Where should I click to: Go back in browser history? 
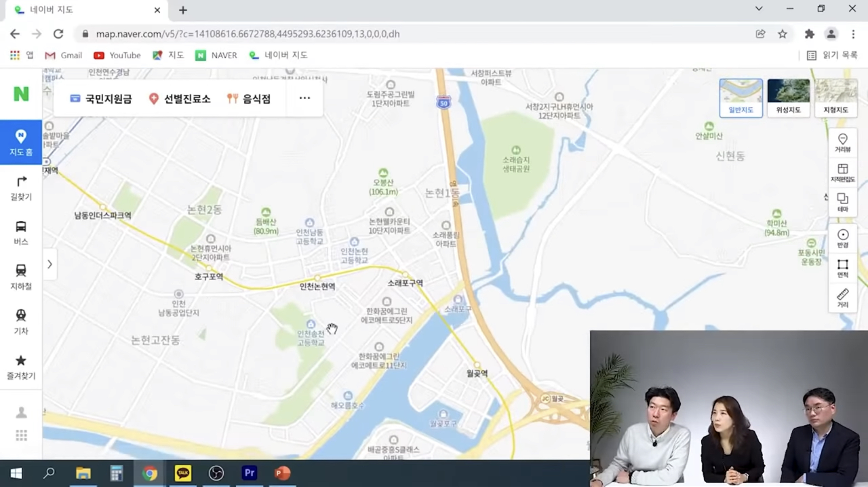point(15,34)
